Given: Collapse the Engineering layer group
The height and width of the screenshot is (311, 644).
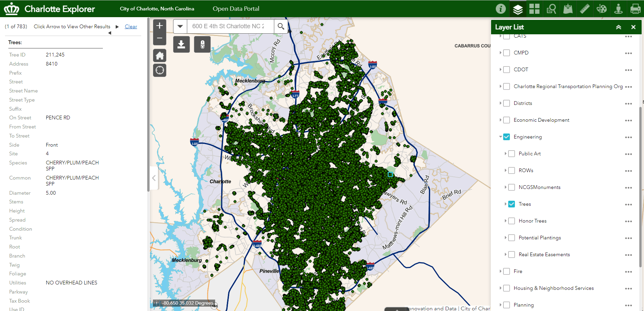Looking at the screenshot, I should click(500, 137).
